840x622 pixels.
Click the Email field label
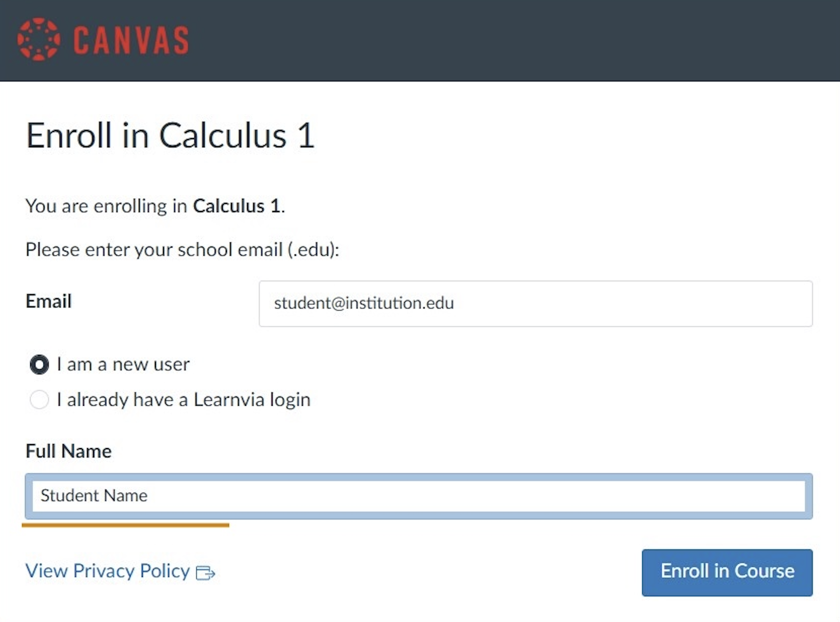click(48, 301)
